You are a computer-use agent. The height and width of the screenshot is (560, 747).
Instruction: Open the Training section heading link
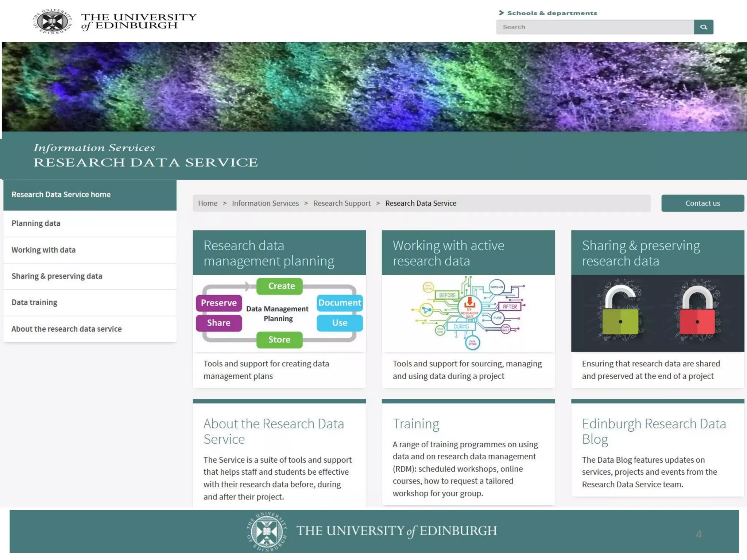pyautogui.click(x=416, y=424)
